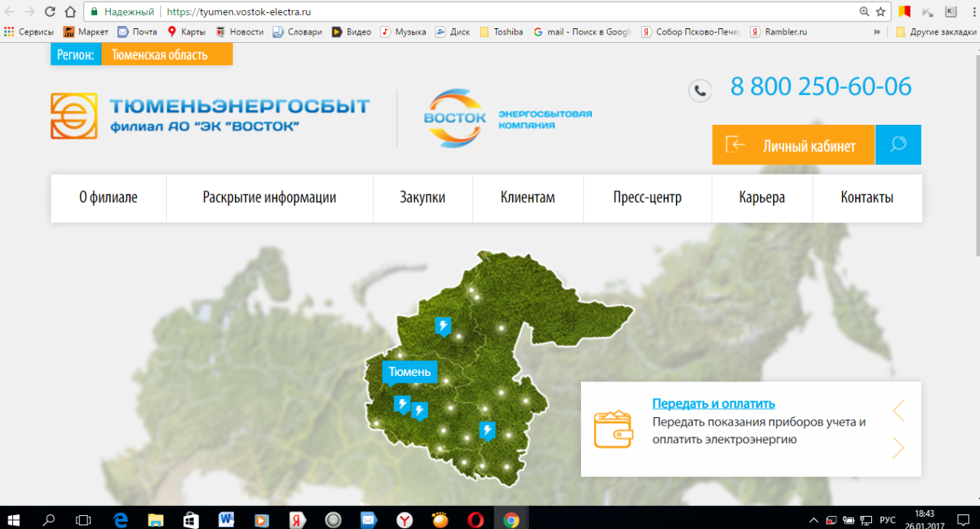Open the Видео bookmark
The image size is (980, 529).
[351, 32]
